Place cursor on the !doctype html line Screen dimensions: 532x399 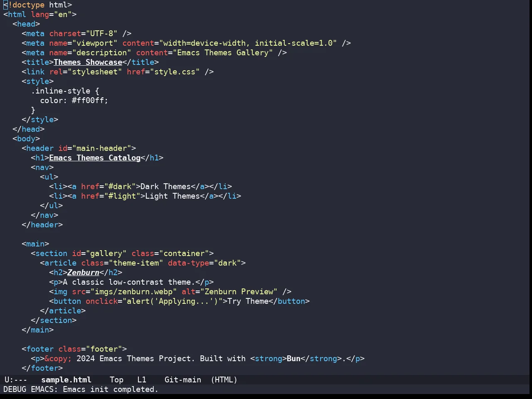click(x=38, y=5)
